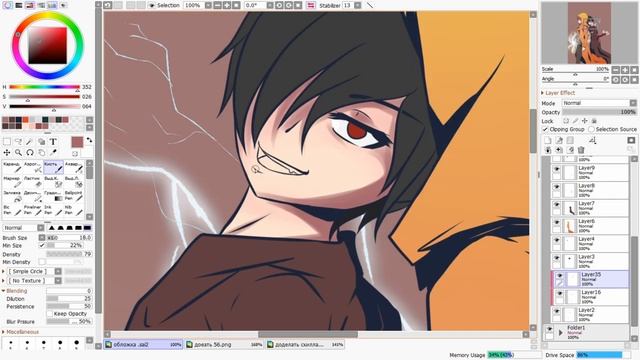
Task: Choose the Ballpoint Pen tool
Action: (73, 196)
